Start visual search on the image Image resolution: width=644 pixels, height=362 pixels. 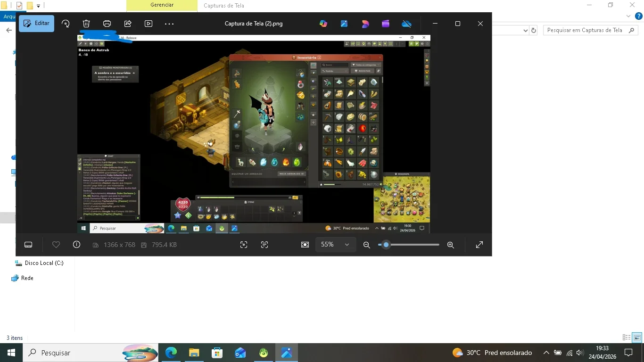coord(244,245)
